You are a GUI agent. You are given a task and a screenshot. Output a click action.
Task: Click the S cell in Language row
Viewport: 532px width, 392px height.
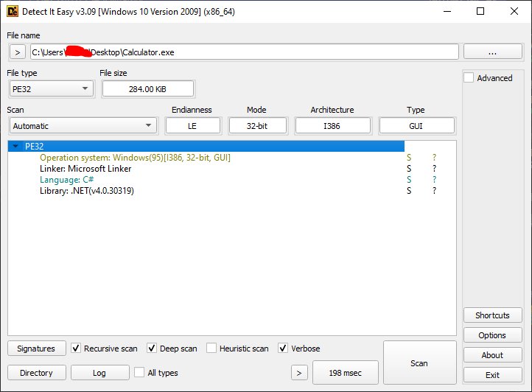pos(409,180)
